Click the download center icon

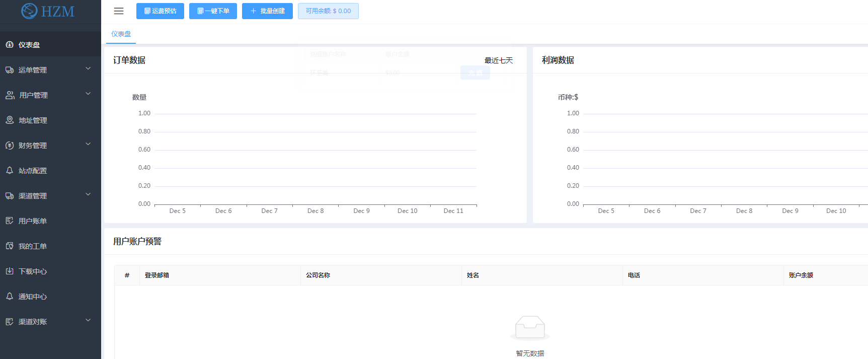10,271
